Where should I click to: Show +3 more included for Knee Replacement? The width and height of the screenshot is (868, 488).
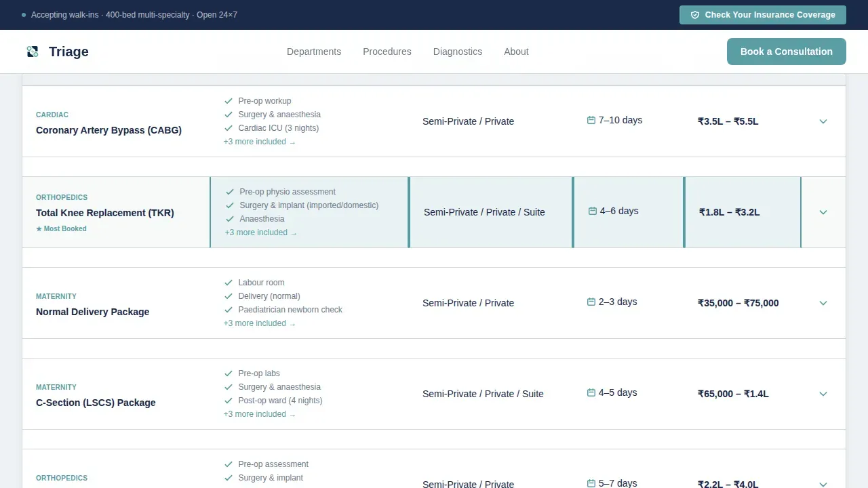point(261,232)
